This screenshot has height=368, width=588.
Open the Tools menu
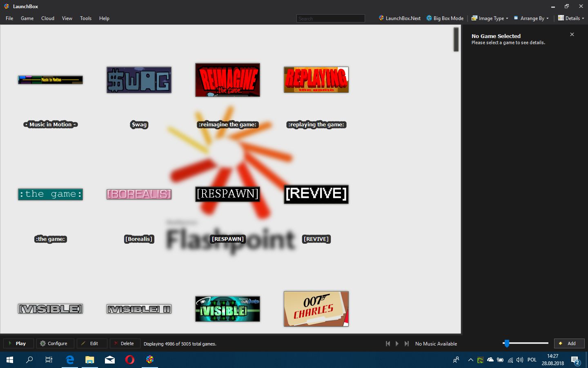86,18
